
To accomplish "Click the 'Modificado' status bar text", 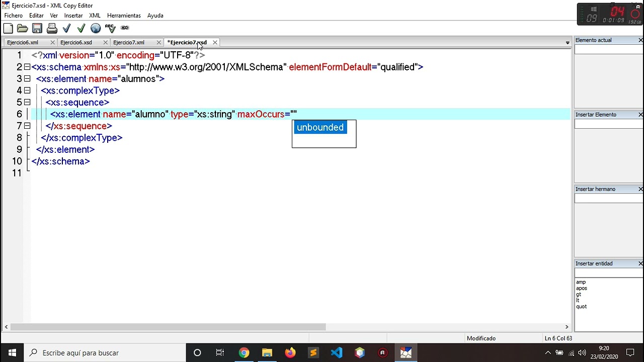I will pyautogui.click(x=481, y=338).
